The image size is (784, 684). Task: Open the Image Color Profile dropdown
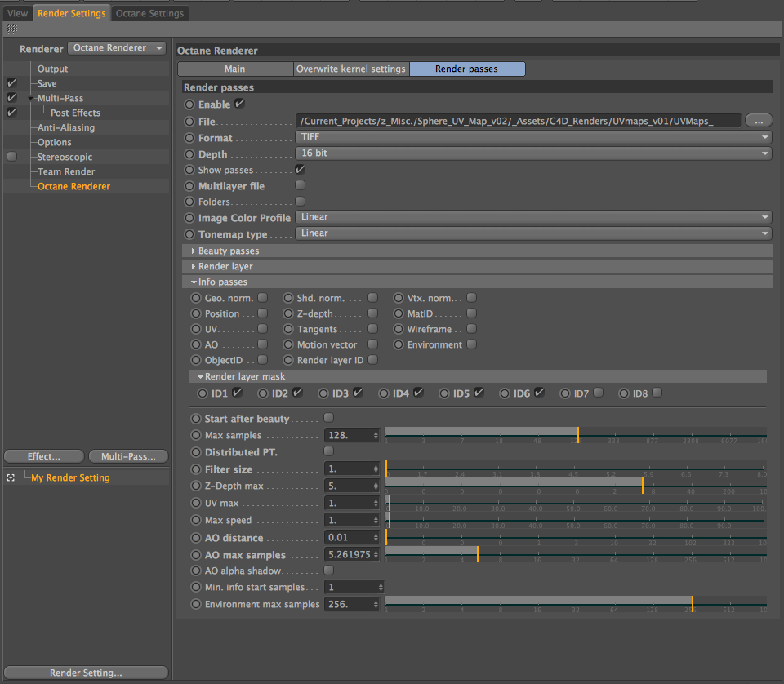click(x=533, y=217)
